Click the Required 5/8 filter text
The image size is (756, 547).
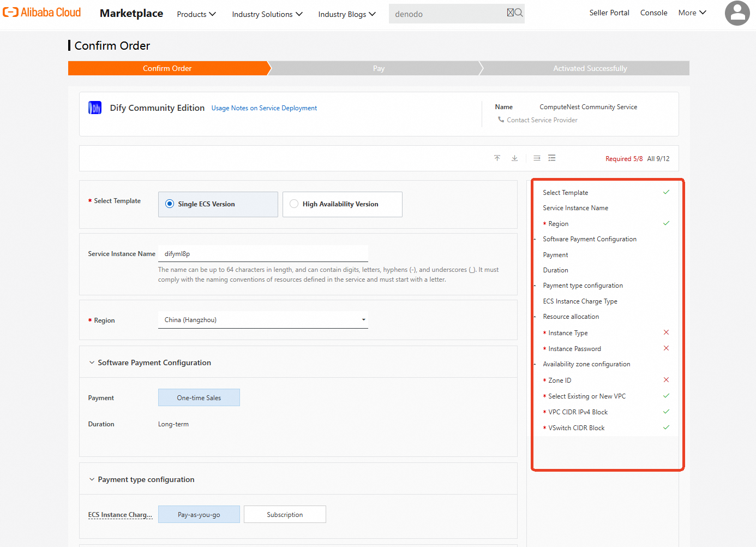point(624,159)
